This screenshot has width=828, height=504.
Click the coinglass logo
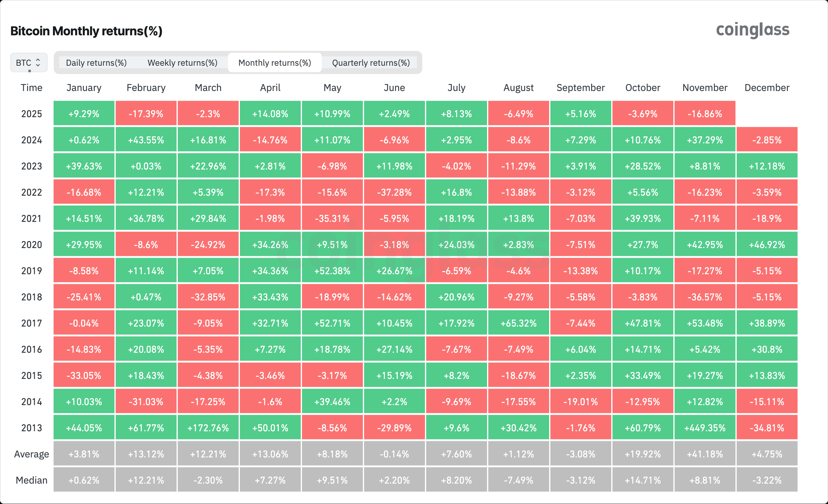click(x=753, y=30)
